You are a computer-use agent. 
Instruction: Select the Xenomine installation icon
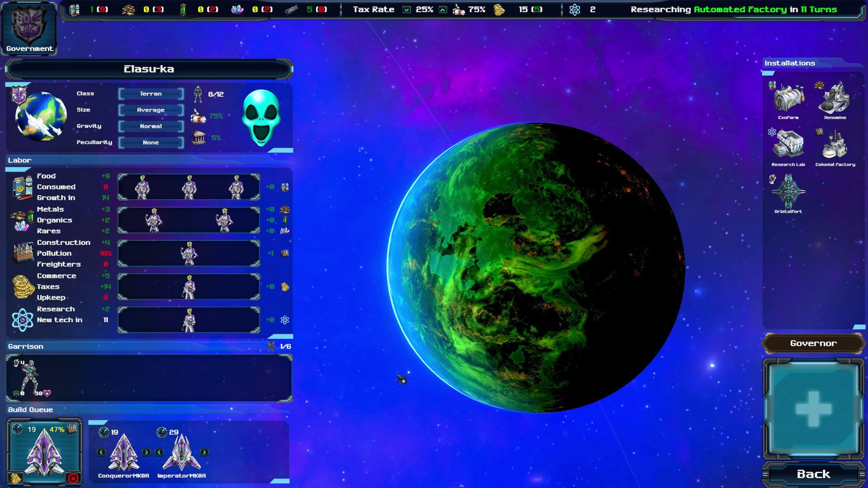point(835,99)
